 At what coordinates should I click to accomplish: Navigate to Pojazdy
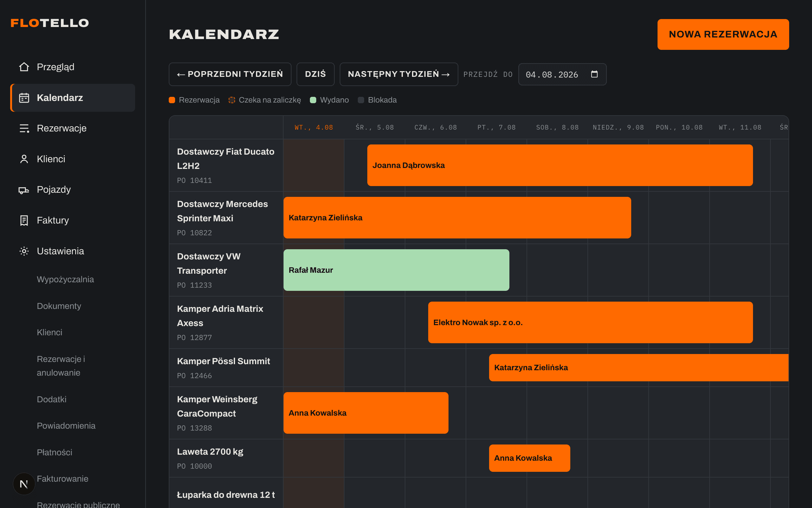(72, 190)
